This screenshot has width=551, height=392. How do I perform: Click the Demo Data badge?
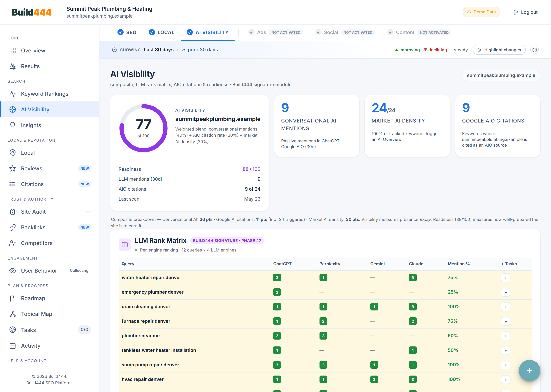[481, 12]
